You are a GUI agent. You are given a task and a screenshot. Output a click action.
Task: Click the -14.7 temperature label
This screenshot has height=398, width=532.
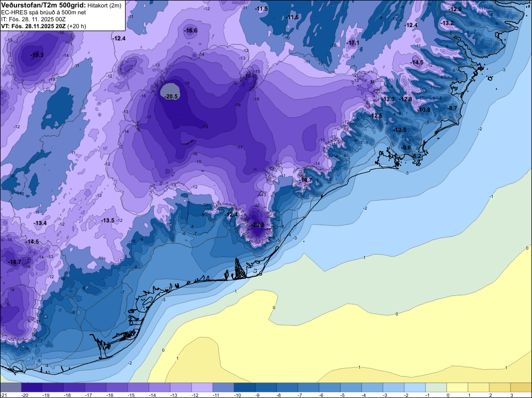(305, 180)
